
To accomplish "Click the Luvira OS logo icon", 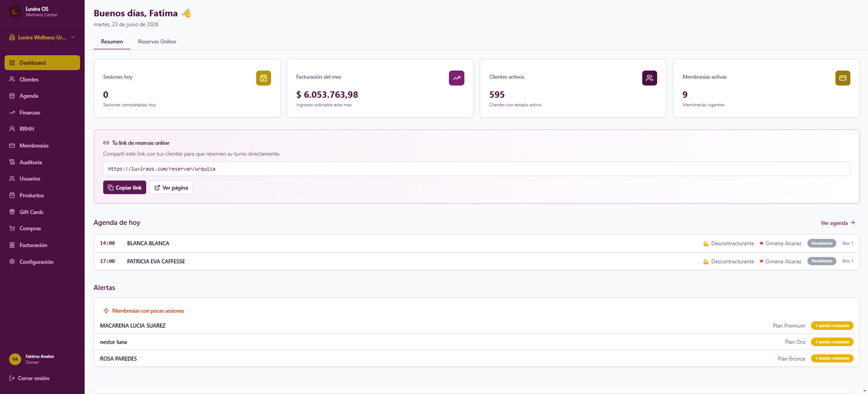I will pyautogui.click(x=15, y=11).
